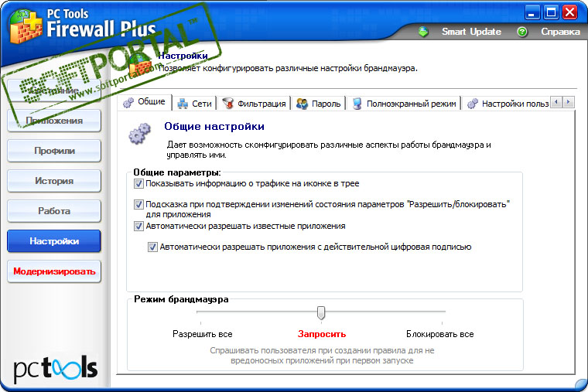Open the Справка help link
The height and width of the screenshot is (392, 588).
[x=560, y=32]
